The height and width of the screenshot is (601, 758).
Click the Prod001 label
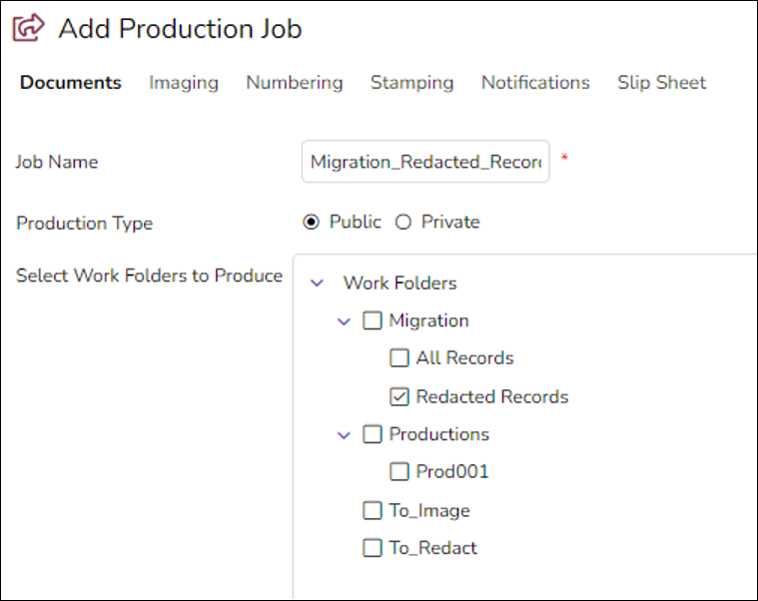pos(452,471)
